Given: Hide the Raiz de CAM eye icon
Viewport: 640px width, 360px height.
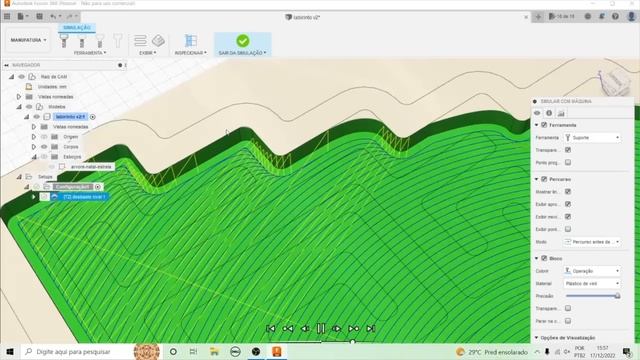Looking at the screenshot, I should tap(22, 77).
